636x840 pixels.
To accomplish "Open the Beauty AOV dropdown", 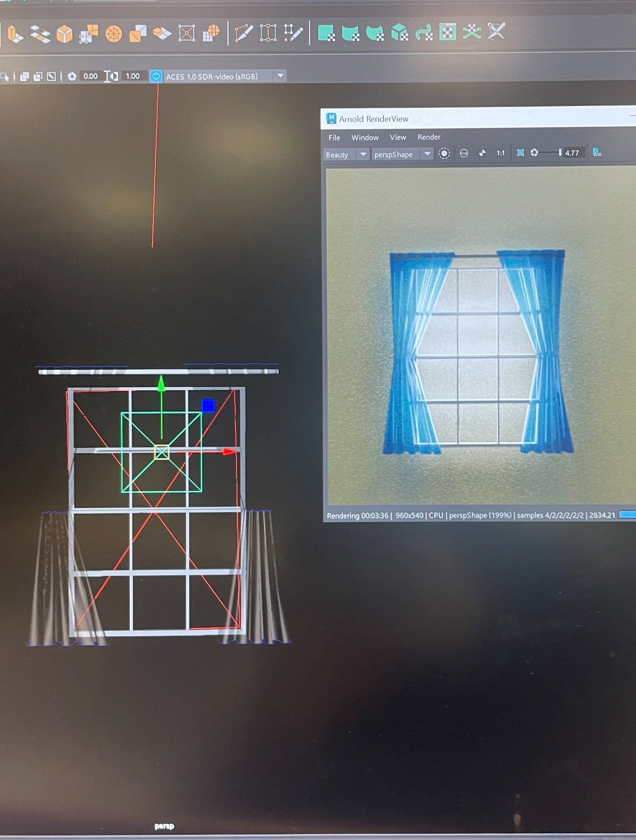I will tap(346, 155).
